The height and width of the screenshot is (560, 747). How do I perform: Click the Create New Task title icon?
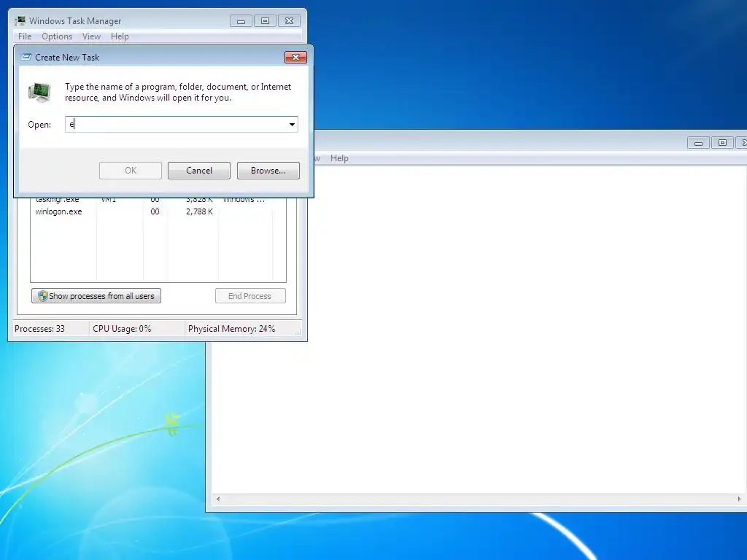[x=27, y=57]
